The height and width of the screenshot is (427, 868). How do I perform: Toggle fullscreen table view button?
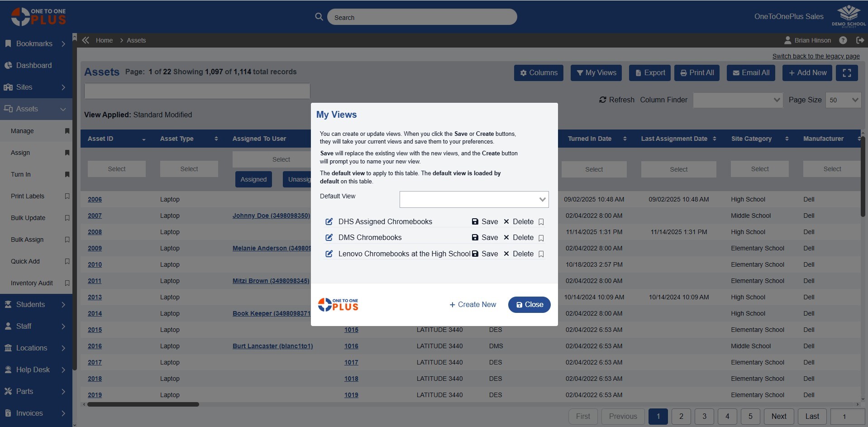(847, 73)
